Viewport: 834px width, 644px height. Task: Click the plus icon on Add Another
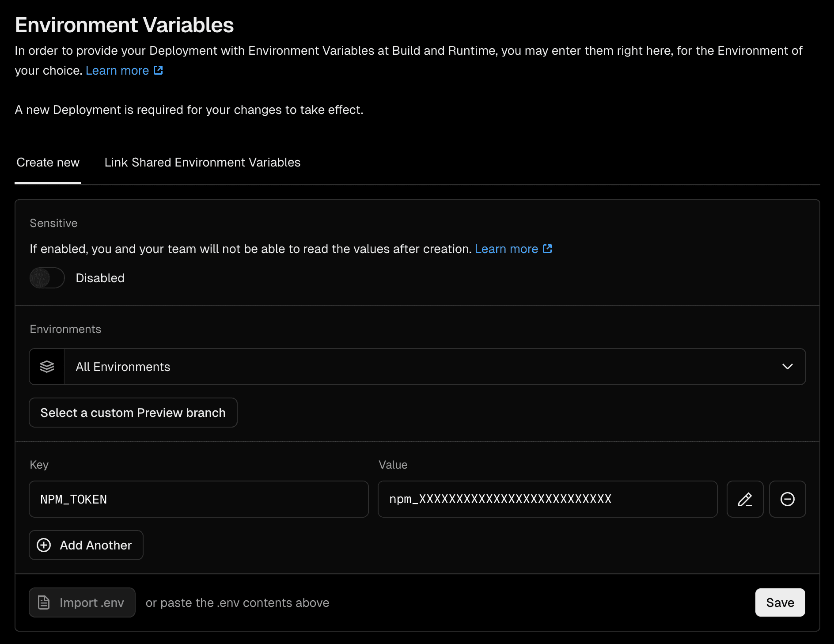(x=44, y=545)
